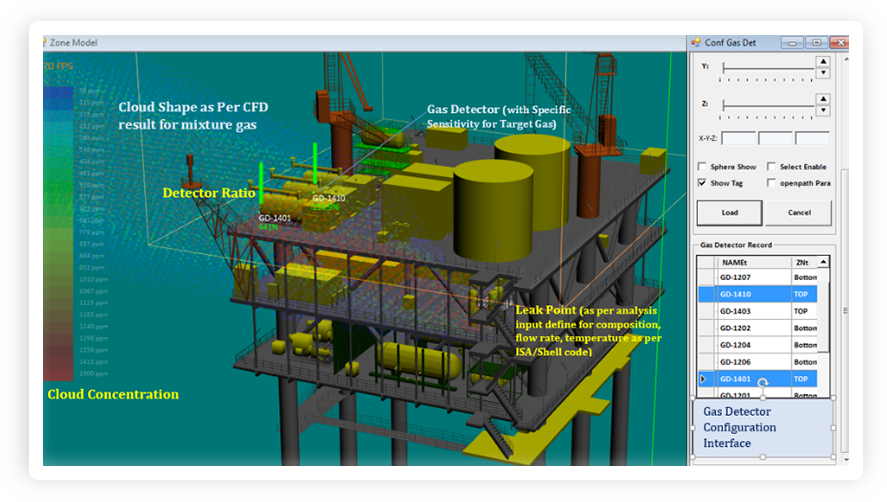Viewport: 887px width, 502px height.
Task: Click the rotate handle above the annotation box
Action: click(x=763, y=383)
